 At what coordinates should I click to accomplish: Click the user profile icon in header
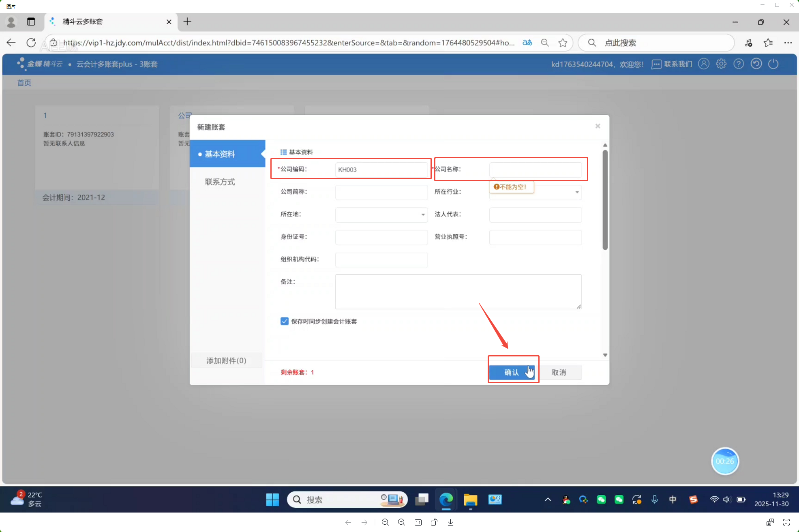tap(704, 64)
